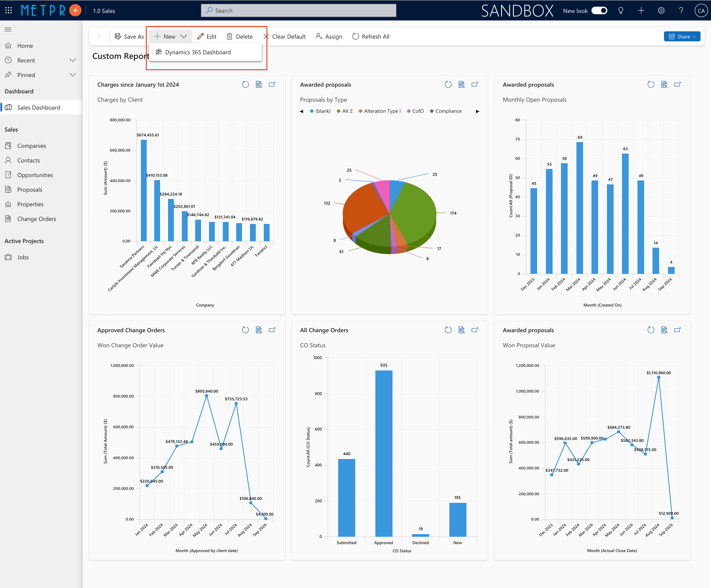Open the Share button dropdown
This screenshot has height=588, width=711.
(682, 37)
